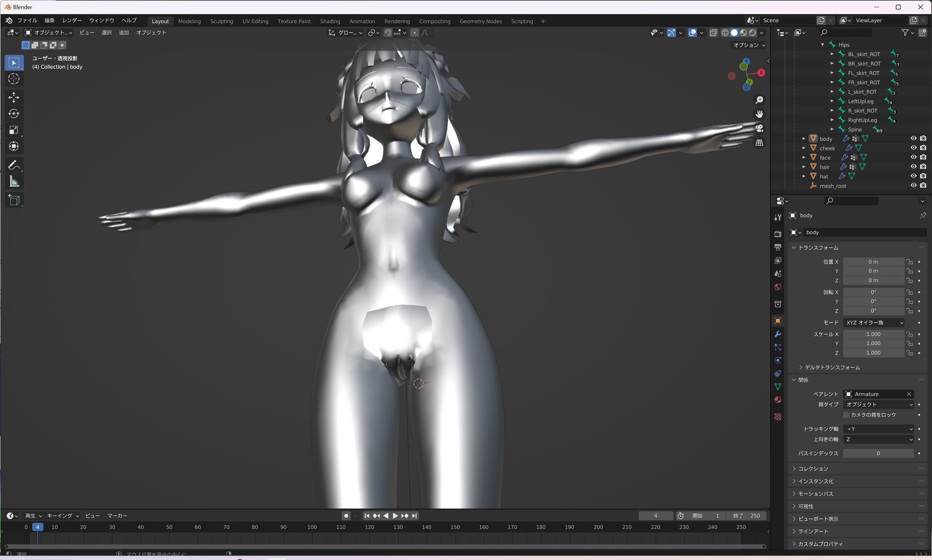Expand the body object in outliner
This screenshot has height=560, width=932.
point(804,139)
